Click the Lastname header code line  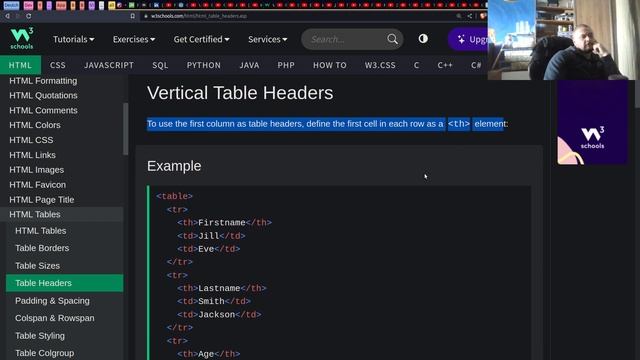[x=222, y=289]
